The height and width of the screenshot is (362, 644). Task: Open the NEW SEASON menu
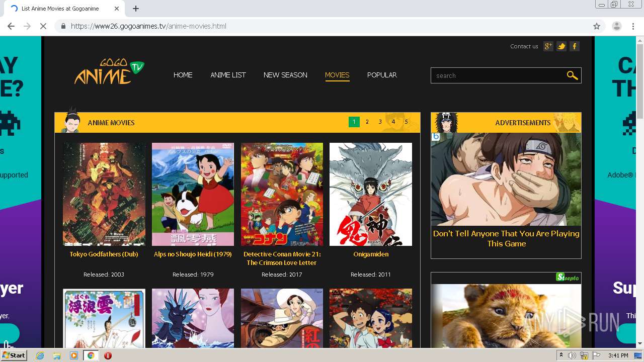285,75
